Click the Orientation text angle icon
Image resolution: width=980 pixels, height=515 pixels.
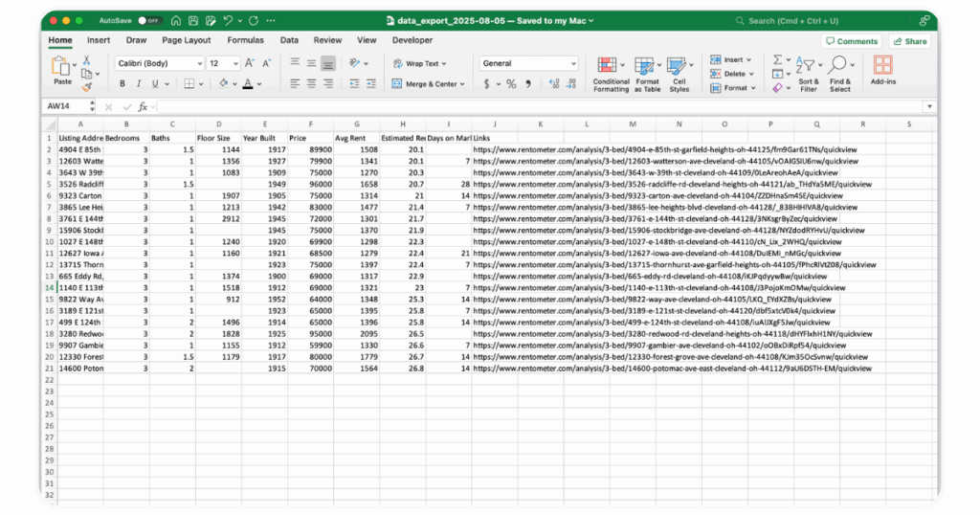(354, 63)
